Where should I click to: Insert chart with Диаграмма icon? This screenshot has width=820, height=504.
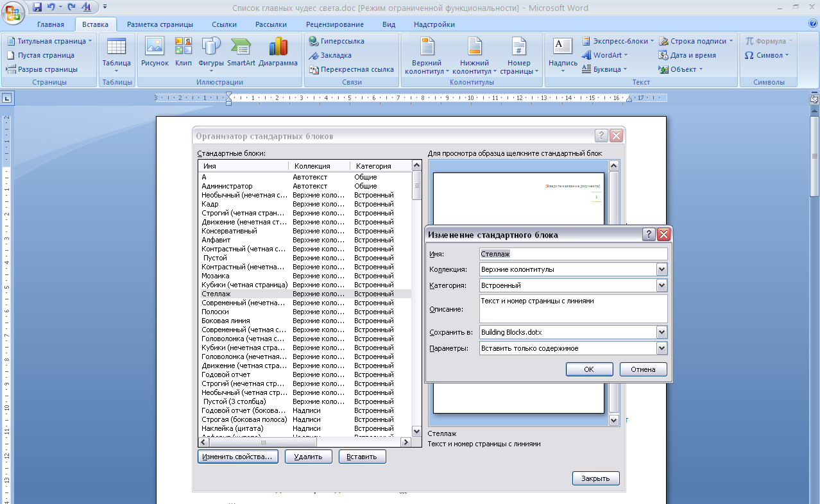pyautogui.click(x=278, y=52)
